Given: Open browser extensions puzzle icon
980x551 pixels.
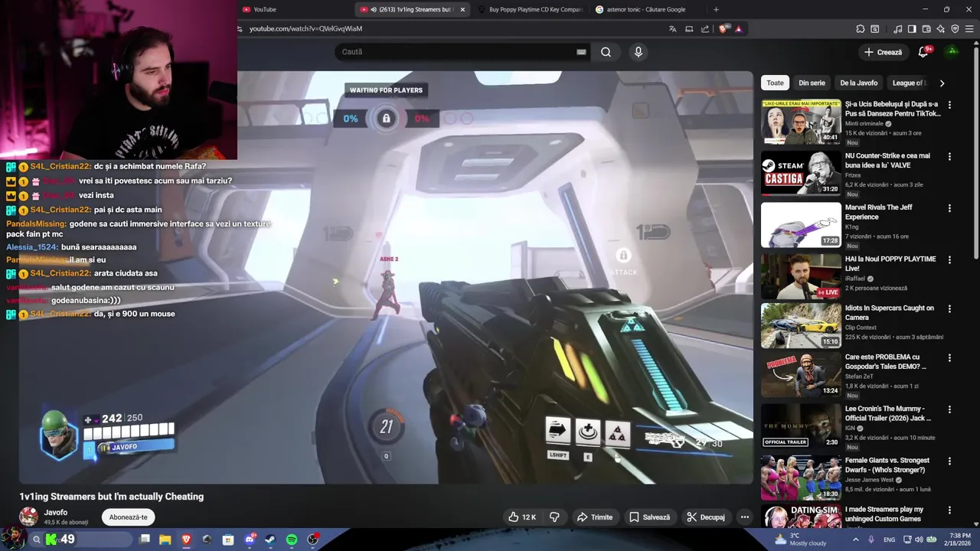Looking at the screenshot, I should coord(861,29).
